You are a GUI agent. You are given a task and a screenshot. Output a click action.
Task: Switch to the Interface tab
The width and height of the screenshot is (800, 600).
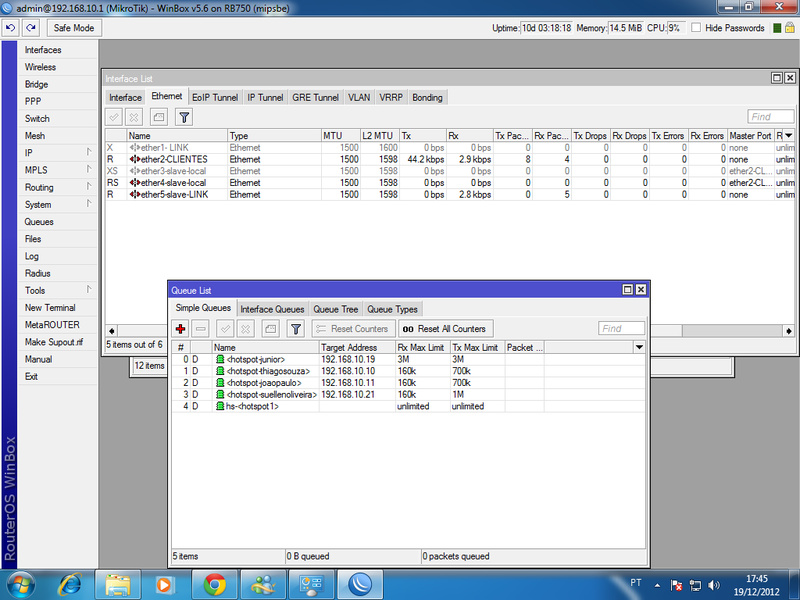click(x=125, y=97)
